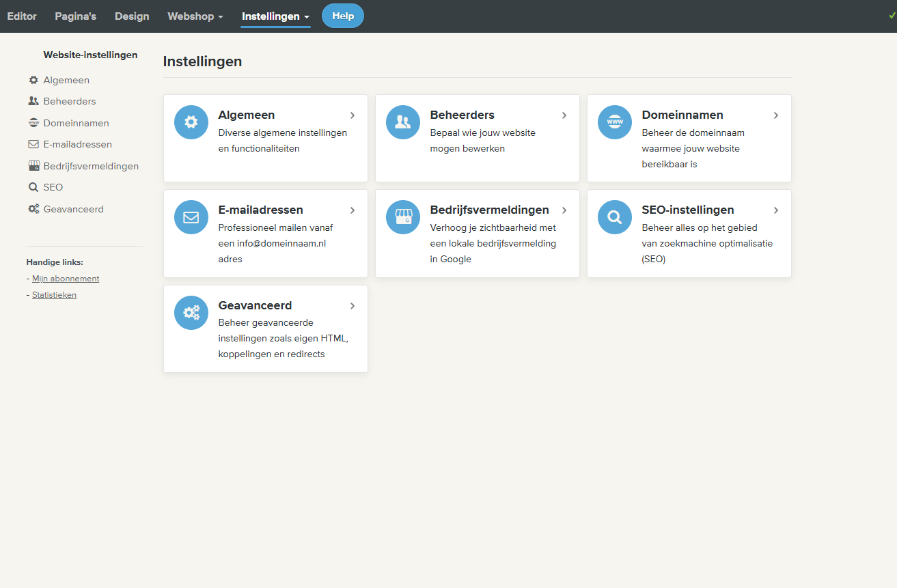Click sidebar shop icon beside Bedrijfsvermeldingen

point(33,166)
